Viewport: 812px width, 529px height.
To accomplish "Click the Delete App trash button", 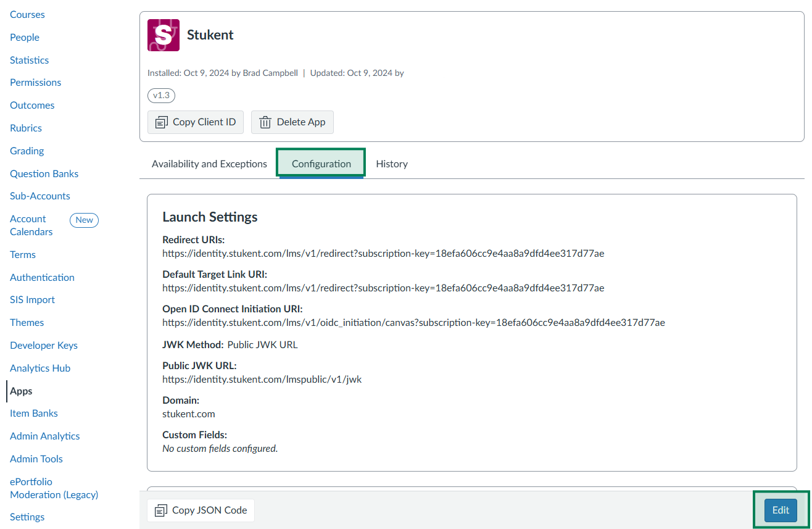I will coord(292,122).
